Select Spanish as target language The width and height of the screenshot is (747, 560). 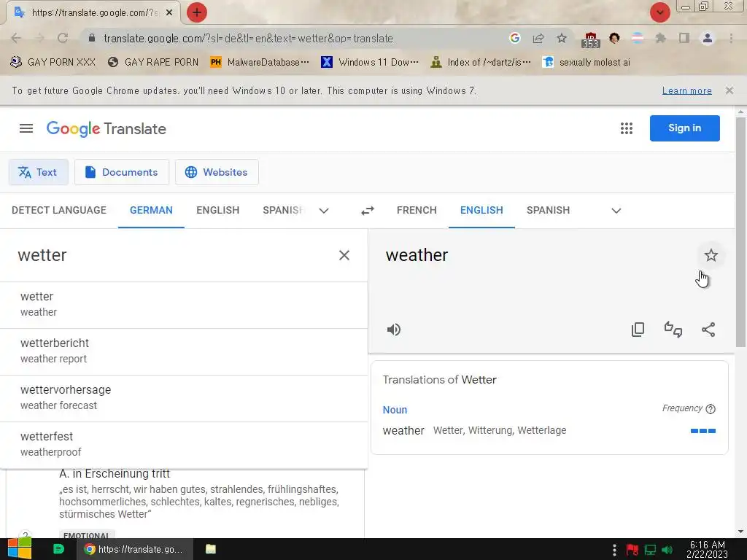coord(549,211)
